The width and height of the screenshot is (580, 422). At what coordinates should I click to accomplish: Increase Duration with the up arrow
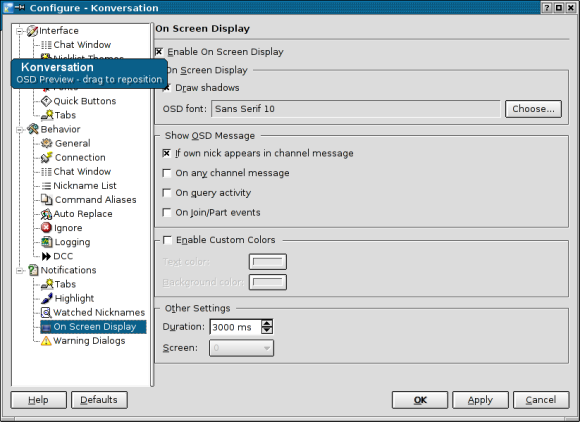click(267, 323)
